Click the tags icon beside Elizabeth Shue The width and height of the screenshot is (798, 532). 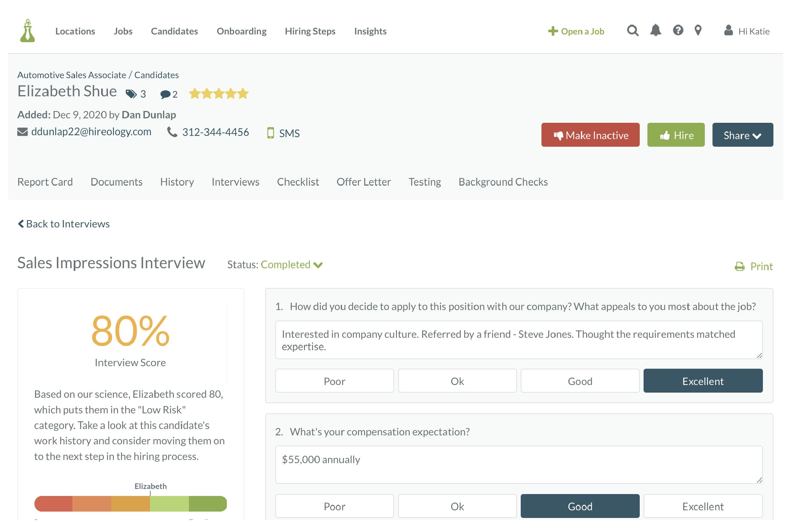click(131, 94)
